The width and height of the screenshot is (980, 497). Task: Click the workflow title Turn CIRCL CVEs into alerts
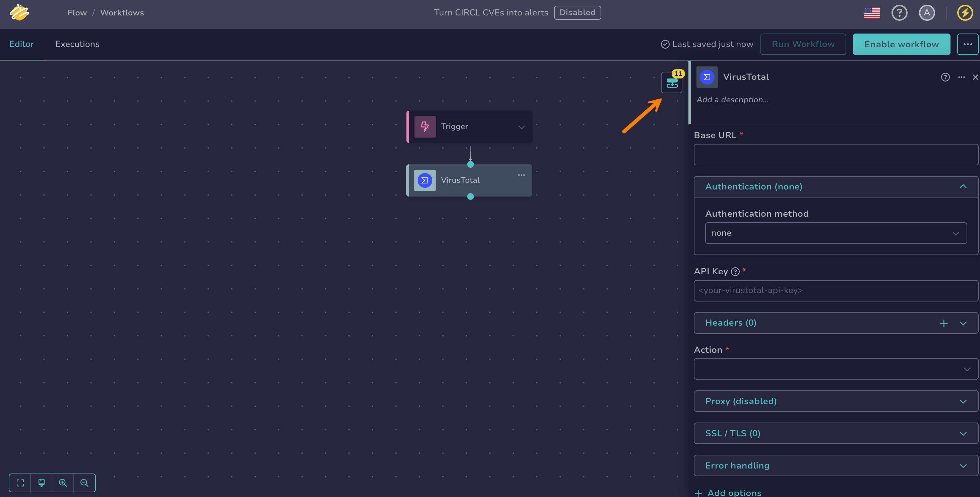pyautogui.click(x=491, y=12)
